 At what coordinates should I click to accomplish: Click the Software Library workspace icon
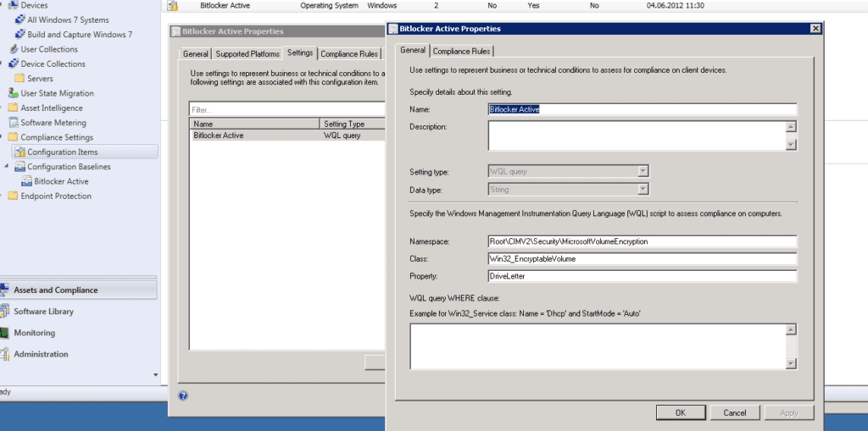(x=4, y=312)
